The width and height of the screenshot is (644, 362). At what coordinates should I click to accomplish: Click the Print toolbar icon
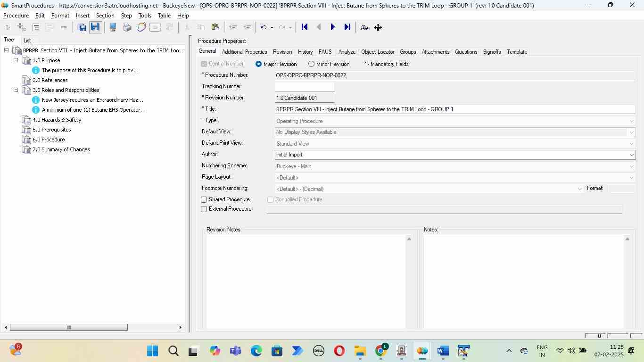click(127, 27)
